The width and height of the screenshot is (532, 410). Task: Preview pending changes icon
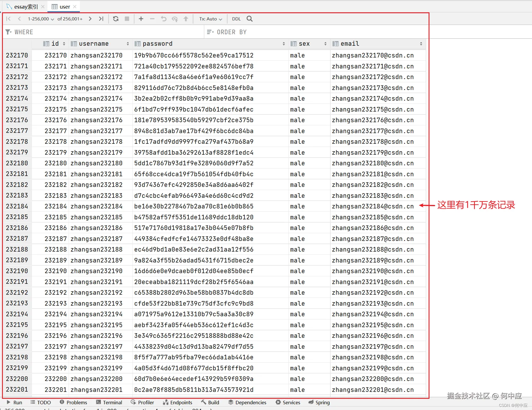pyautogui.click(x=175, y=19)
